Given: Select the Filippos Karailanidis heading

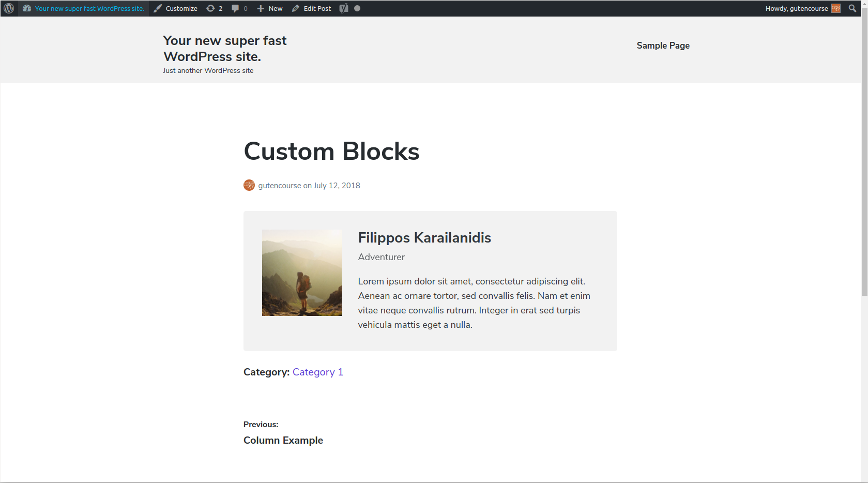Looking at the screenshot, I should tap(424, 238).
